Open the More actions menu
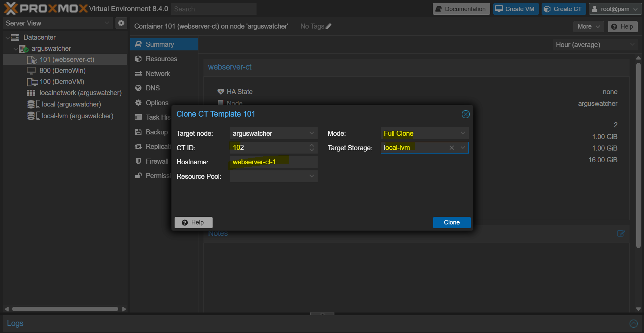The height and width of the screenshot is (333, 644). coord(589,27)
